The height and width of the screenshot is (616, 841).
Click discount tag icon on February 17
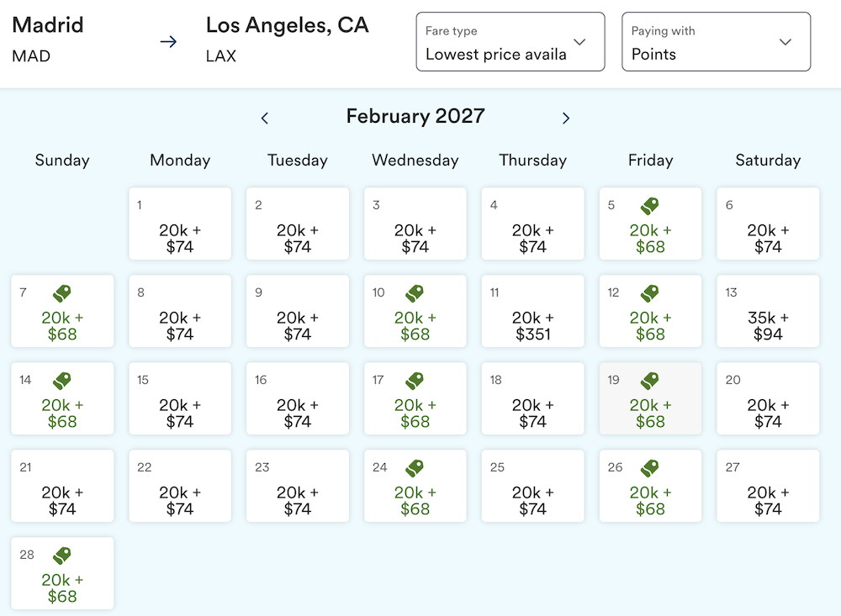pos(415,380)
